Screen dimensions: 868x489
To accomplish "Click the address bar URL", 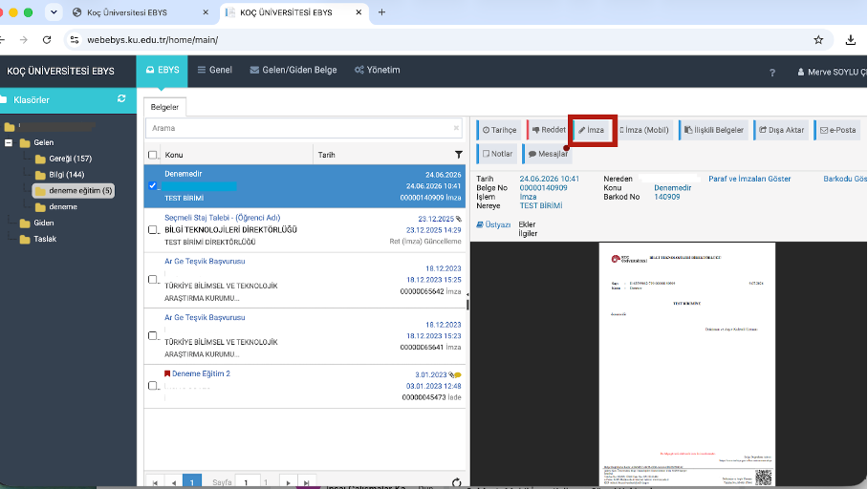I will (x=152, y=40).
